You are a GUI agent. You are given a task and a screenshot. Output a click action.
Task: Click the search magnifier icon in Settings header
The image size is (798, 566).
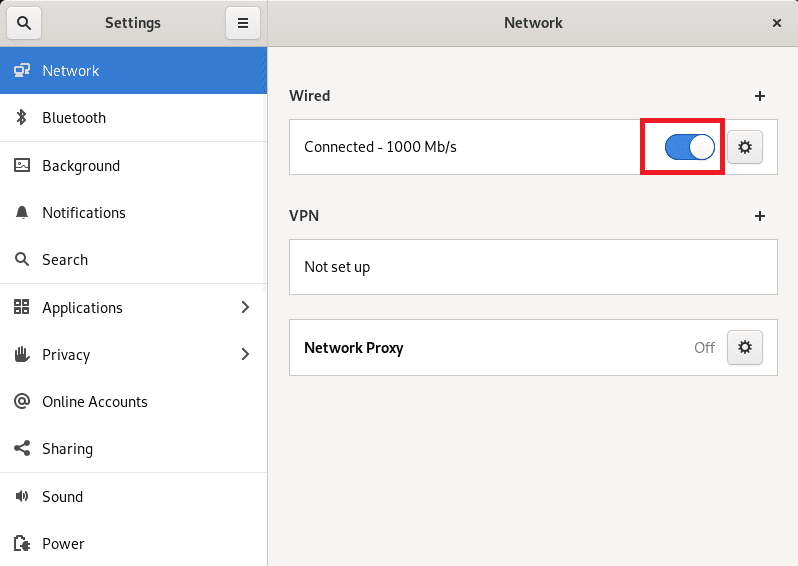click(24, 23)
